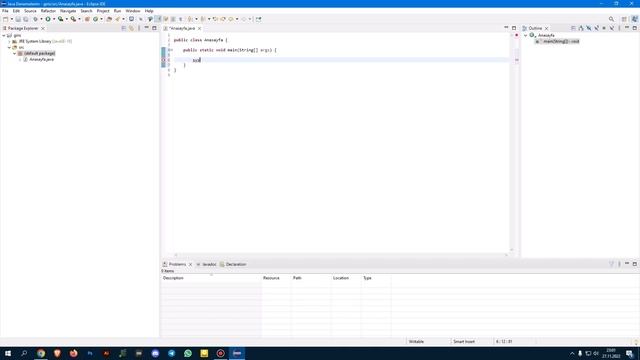Select main(String[]) method in Outline
Screen dimensions: 640x360
tap(558, 42)
